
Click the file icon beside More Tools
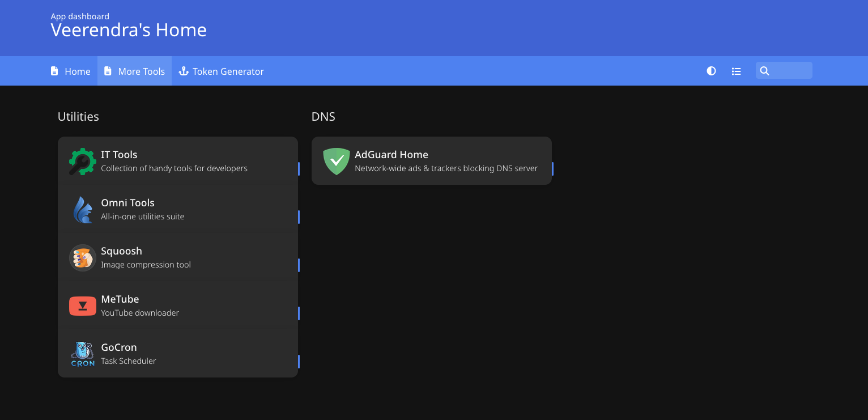pos(108,71)
